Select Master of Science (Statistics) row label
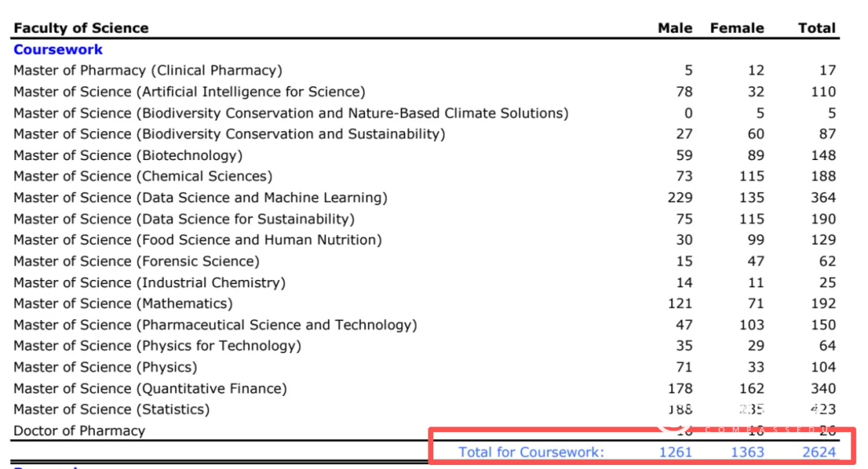The width and height of the screenshot is (868, 469). pyautogui.click(x=112, y=409)
